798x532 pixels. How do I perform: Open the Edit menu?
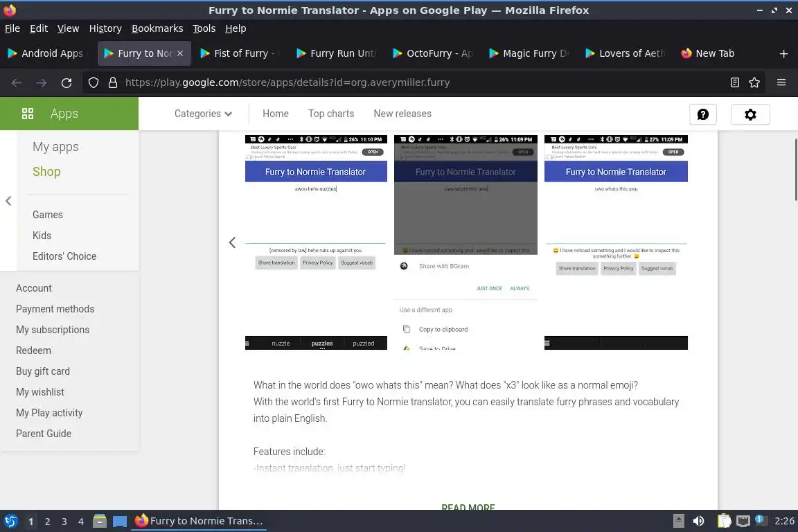(39, 28)
